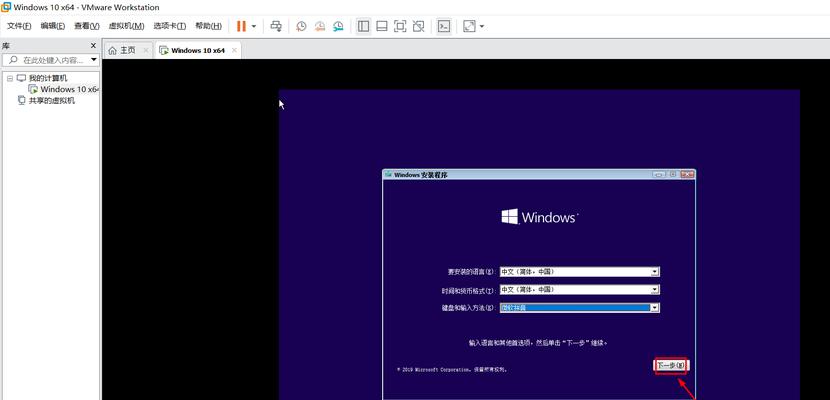Screen dimensions: 830x400
Task: Select 我的计算机 in the library tree
Action: [48, 78]
